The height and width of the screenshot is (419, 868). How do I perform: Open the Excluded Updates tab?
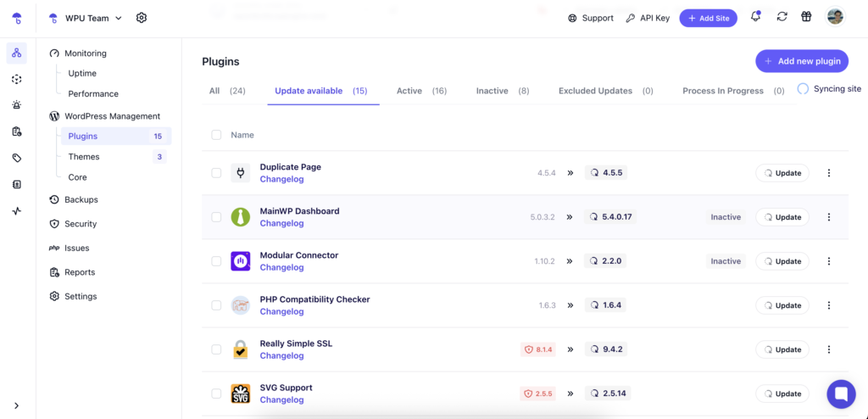[x=605, y=91]
